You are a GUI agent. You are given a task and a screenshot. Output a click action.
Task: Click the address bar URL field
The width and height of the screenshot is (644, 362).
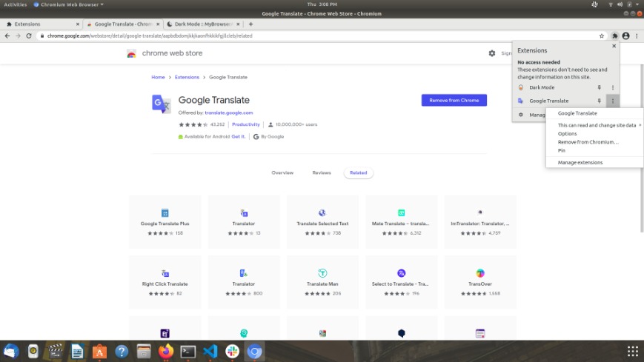coord(320,36)
